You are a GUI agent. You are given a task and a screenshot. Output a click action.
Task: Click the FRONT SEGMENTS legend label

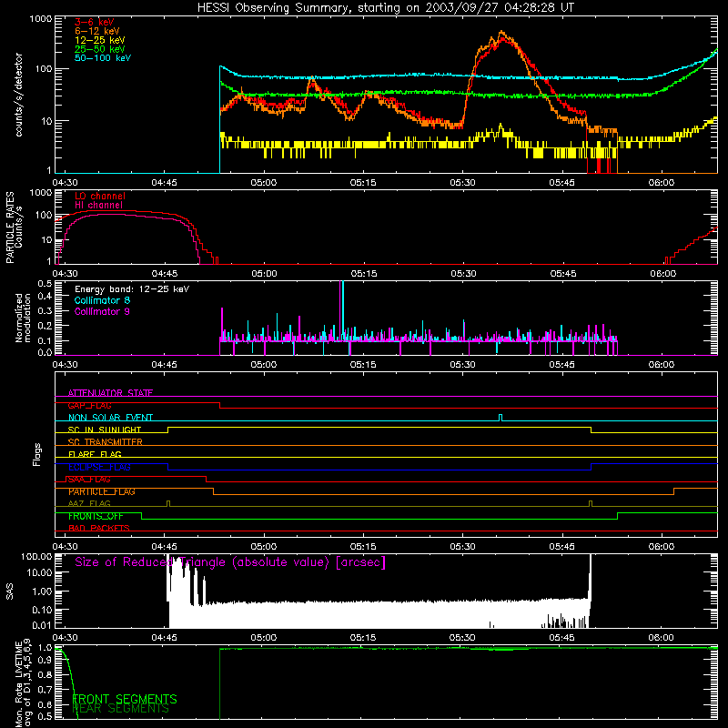(x=125, y=699)
